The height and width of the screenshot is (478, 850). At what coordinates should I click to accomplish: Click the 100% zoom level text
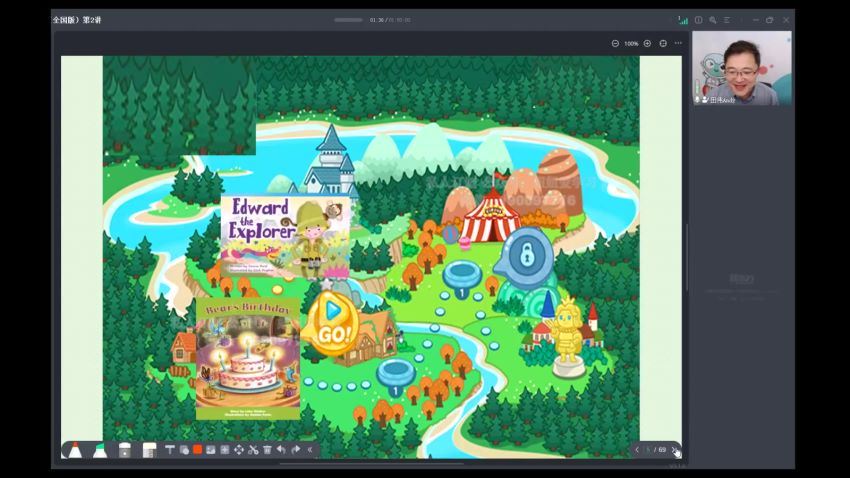tap(631, 43)
